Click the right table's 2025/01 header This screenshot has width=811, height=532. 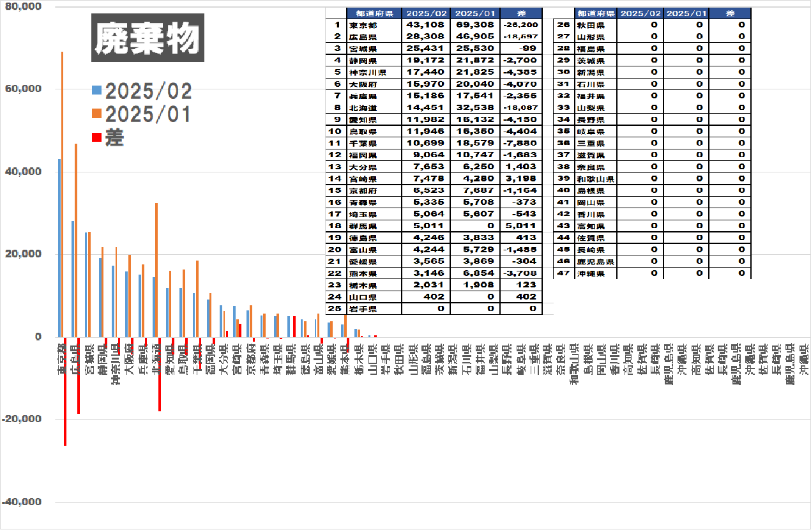(x=686, y=13)
